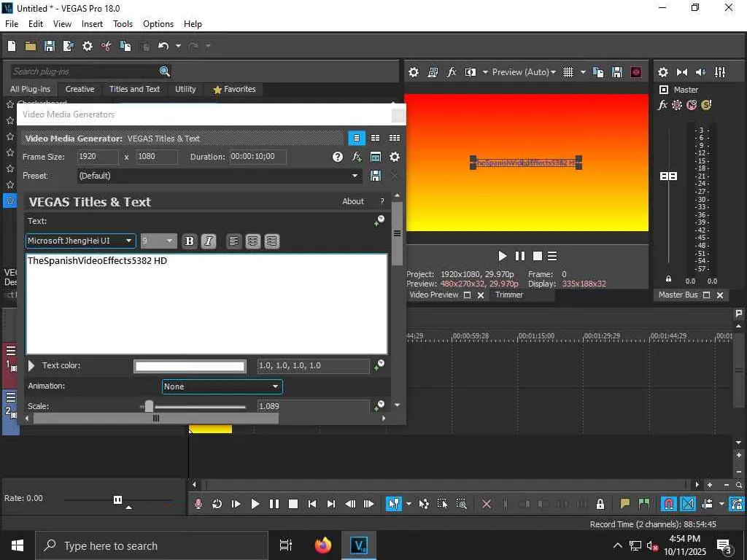Viewport: 747px width, 560px height.
Task: Save preview snapshot to file
Action: click(x=617, y=72)
